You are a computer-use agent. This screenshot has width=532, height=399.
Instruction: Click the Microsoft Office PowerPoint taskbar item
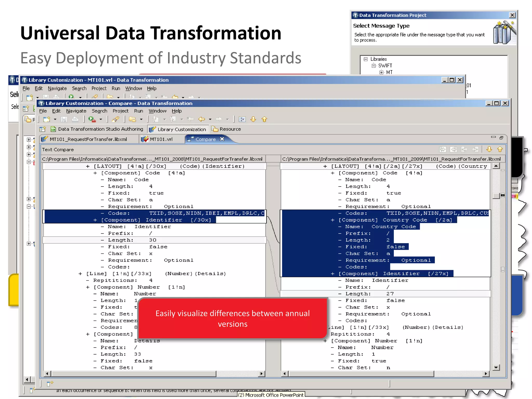pyautogui.click(x=271, y=395)
